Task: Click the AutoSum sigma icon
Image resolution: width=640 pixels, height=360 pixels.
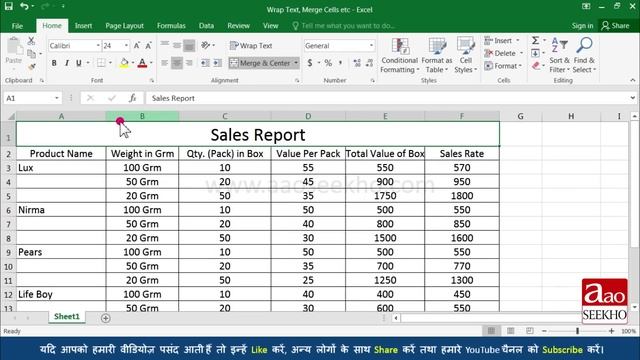Action: tap(535, 40)
